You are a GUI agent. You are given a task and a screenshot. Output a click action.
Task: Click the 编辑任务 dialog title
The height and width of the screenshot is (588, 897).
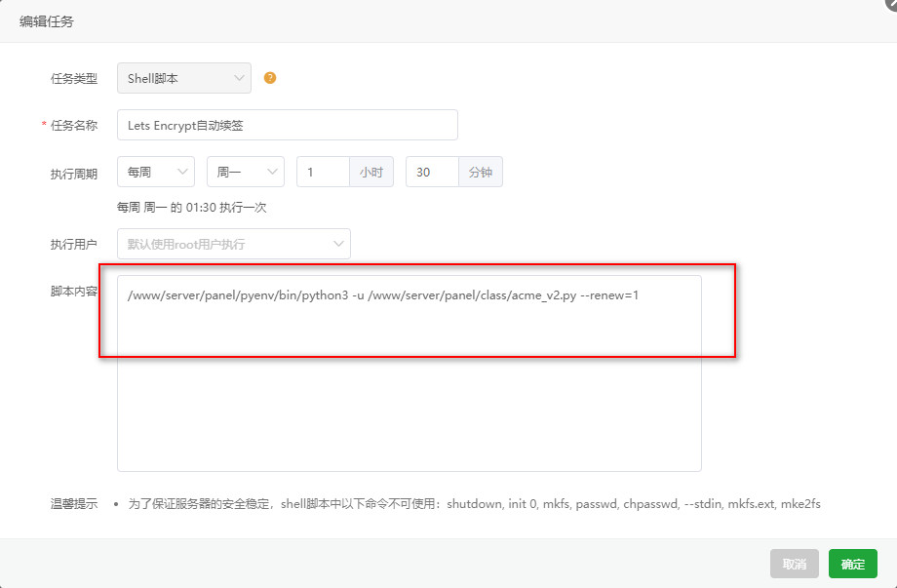tap(47, 21)
